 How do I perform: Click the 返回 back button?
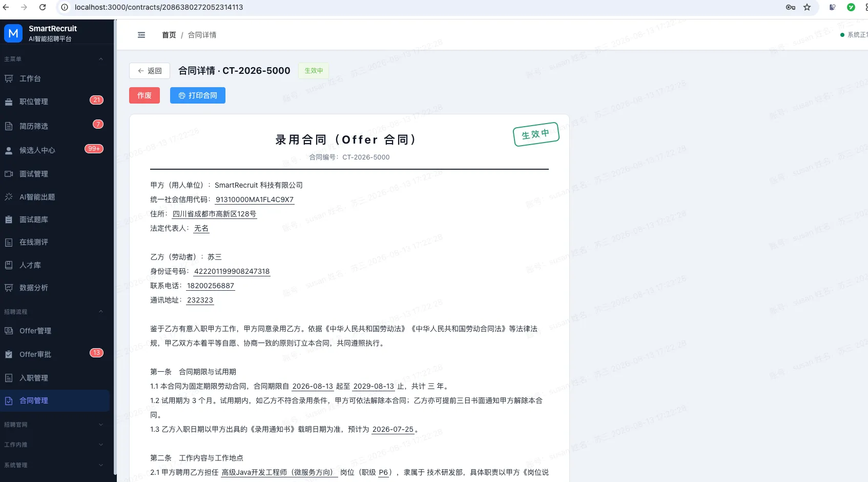pyautogui.click(x=150, y=71)
